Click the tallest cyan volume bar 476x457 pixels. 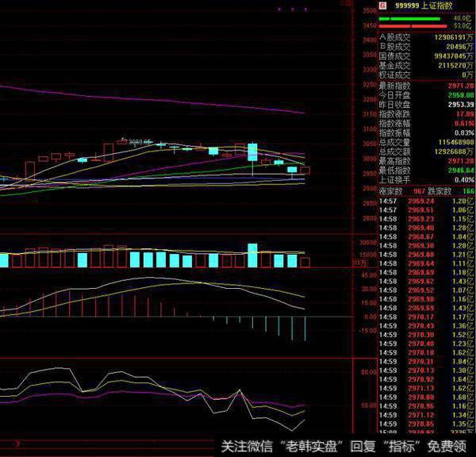[252, 255]
